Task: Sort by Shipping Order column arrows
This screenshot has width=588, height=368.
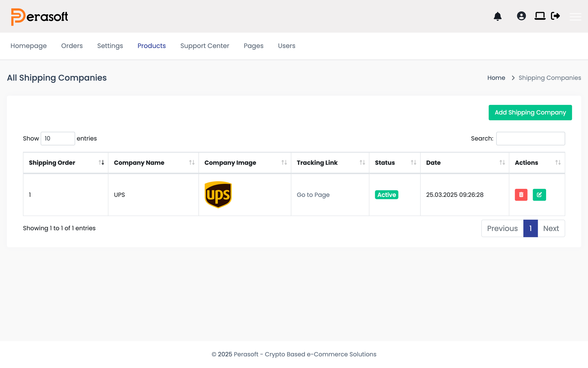Action: (x=101, y=163)
